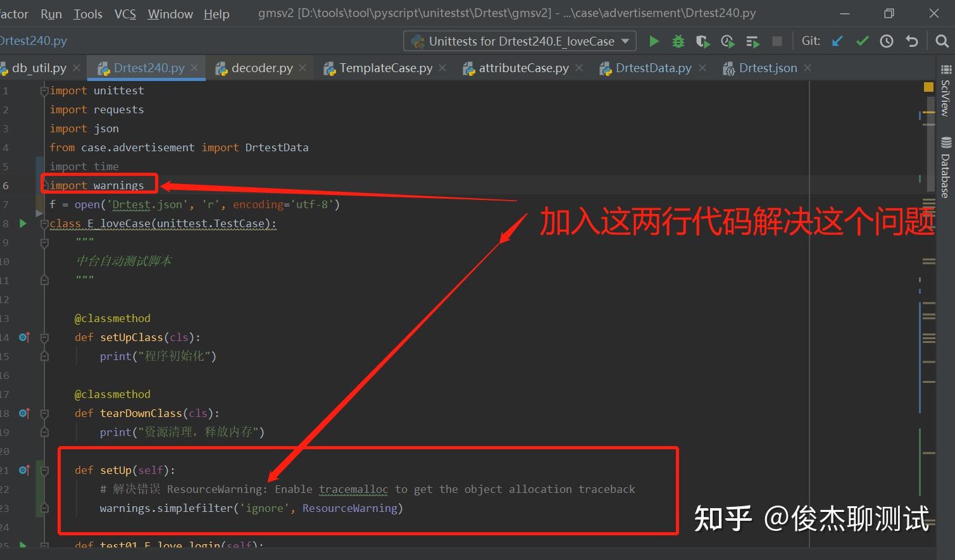Screen dimensions: 955x560
Task: Show Git history with clock icon
Action: tap(886, 40)
